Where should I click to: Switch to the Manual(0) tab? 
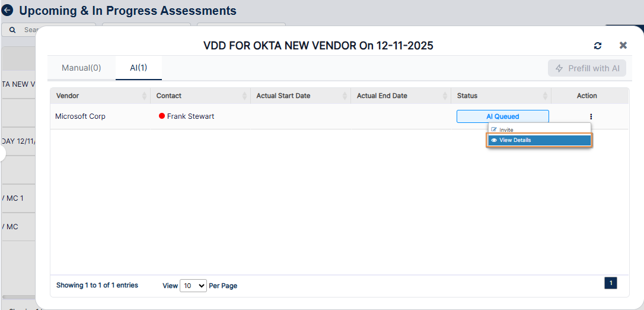81,68
